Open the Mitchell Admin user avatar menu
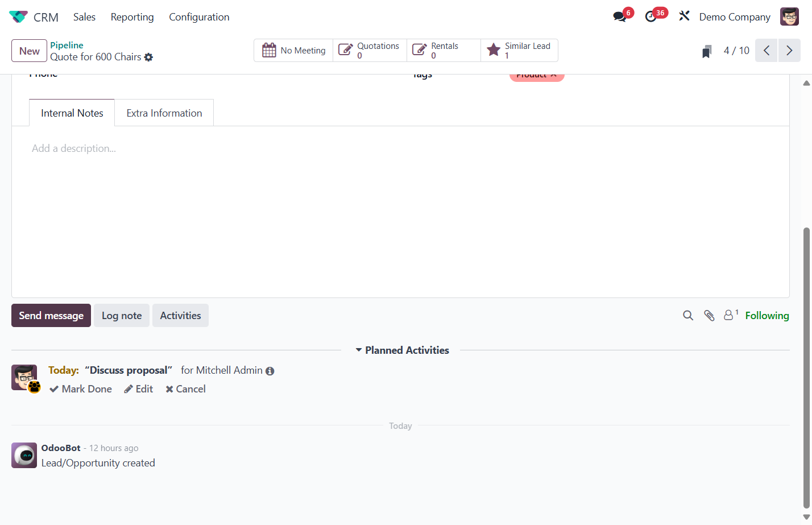This screenshot has height=525, width=812. pos(789,16)
